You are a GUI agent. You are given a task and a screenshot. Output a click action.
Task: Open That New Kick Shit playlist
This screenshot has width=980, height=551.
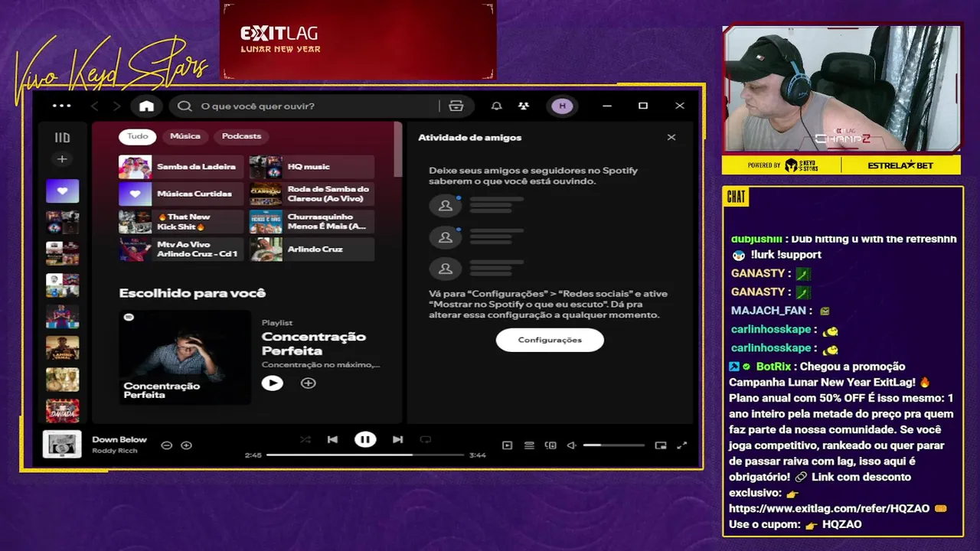click(x=181, y=222)
